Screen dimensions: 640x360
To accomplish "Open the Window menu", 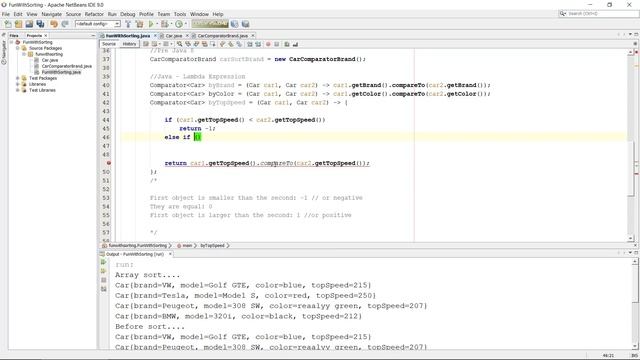I will pos(199,14).
